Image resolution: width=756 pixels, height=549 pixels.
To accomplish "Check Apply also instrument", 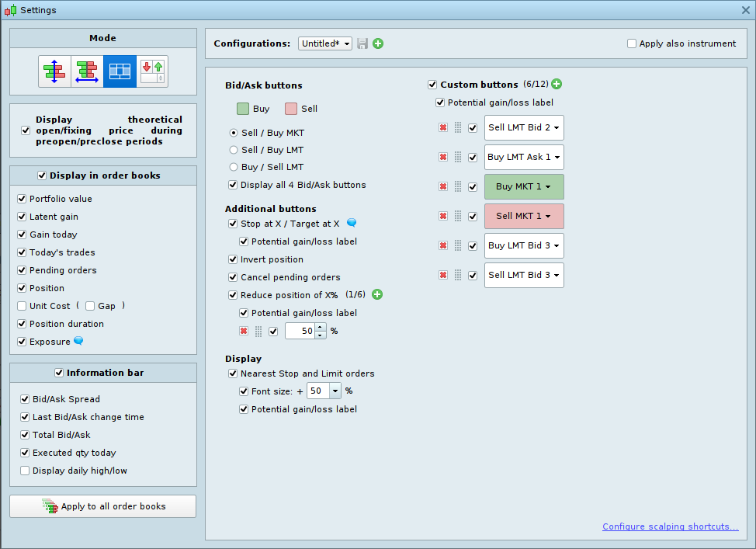I will tap(632, 43).
